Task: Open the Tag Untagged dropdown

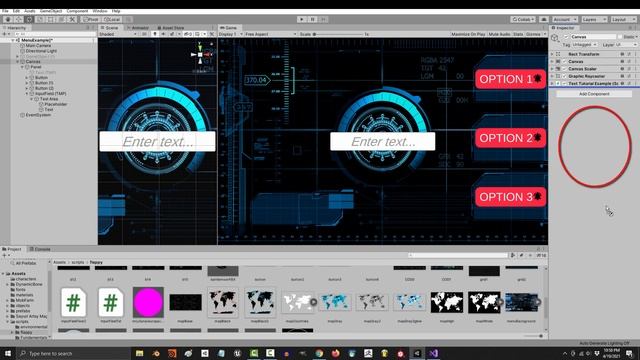Action: pos(584,44)
